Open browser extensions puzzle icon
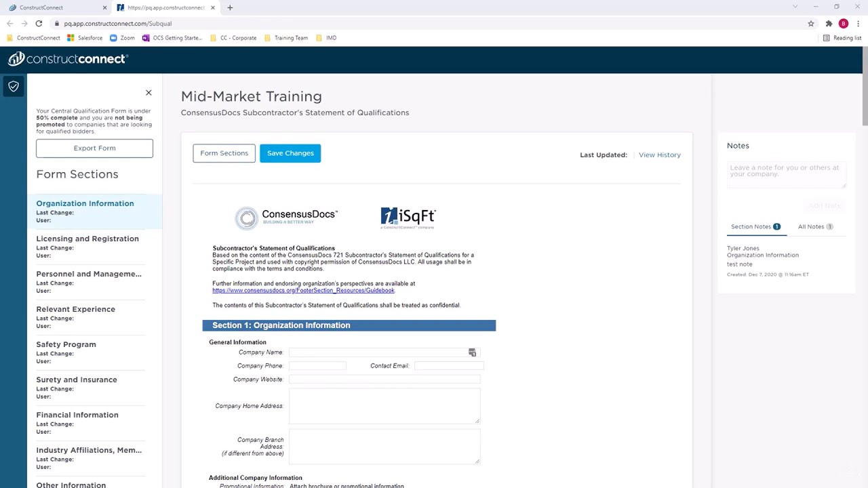The width and height of the screenshot is (868, 488). [x=829, y=23]
